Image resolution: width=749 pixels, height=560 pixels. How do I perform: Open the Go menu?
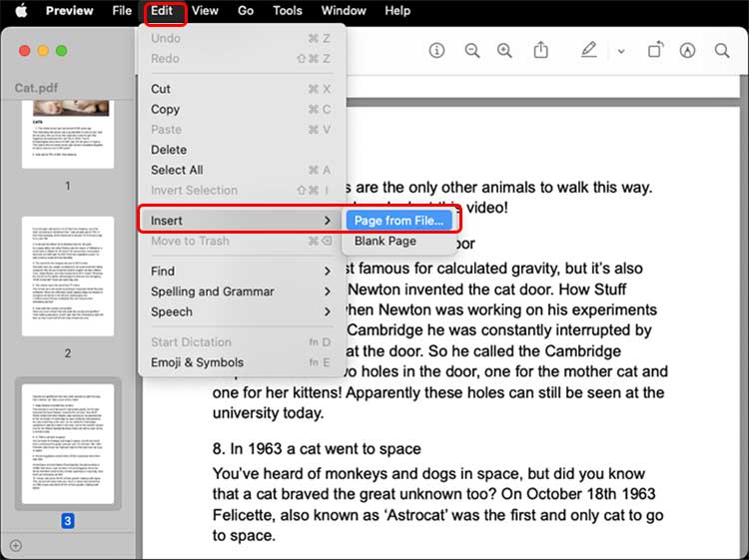246,11
